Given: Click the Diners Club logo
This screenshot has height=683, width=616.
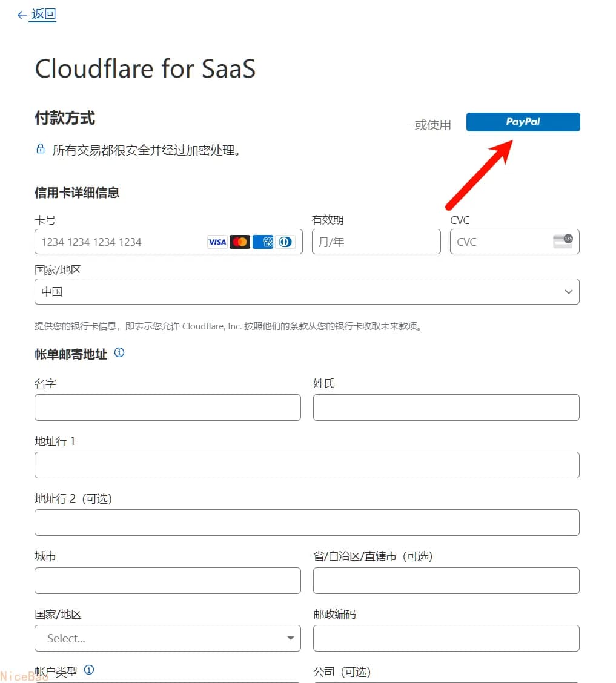Looking at the screenshot, I should click(285, 242).
